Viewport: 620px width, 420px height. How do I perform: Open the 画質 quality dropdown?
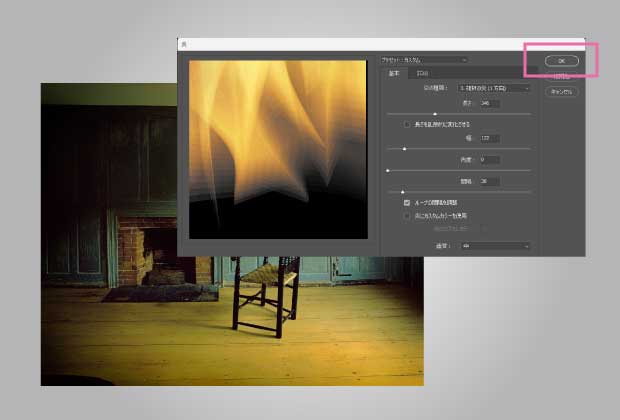click(494, 245)
